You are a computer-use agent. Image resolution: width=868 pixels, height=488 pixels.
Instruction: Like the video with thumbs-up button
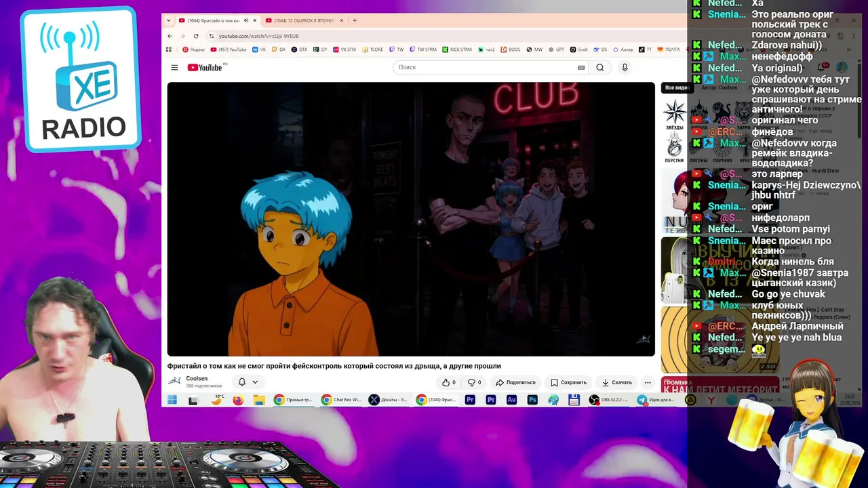pos(448,382)
